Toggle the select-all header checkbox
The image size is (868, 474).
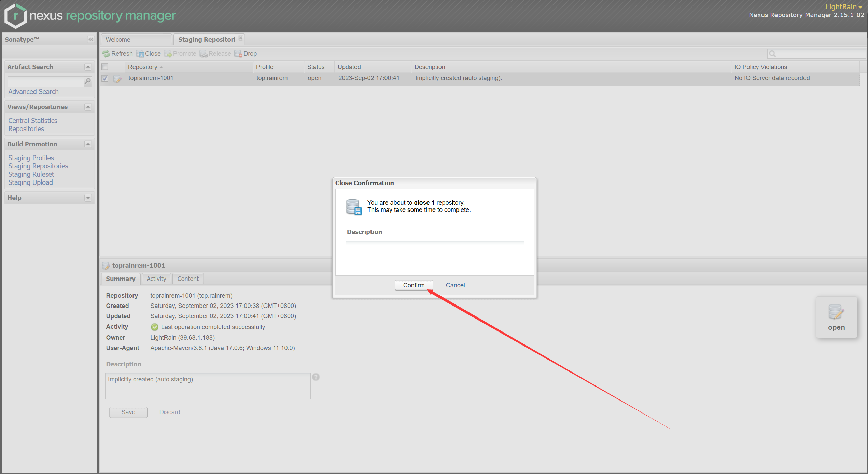click(105, 67)
